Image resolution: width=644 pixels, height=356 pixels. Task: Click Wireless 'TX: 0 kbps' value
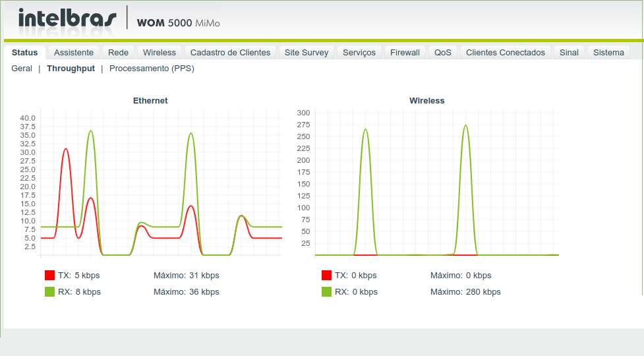[x=356, y=275]
